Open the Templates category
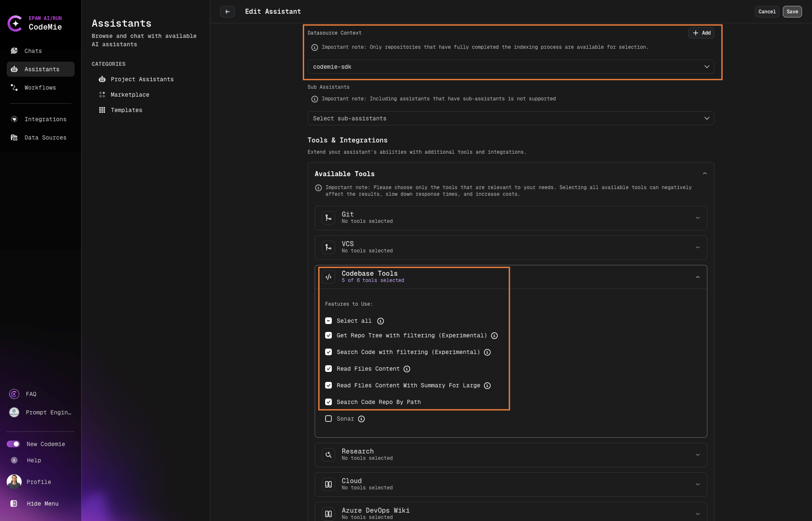 coord(126,110)
